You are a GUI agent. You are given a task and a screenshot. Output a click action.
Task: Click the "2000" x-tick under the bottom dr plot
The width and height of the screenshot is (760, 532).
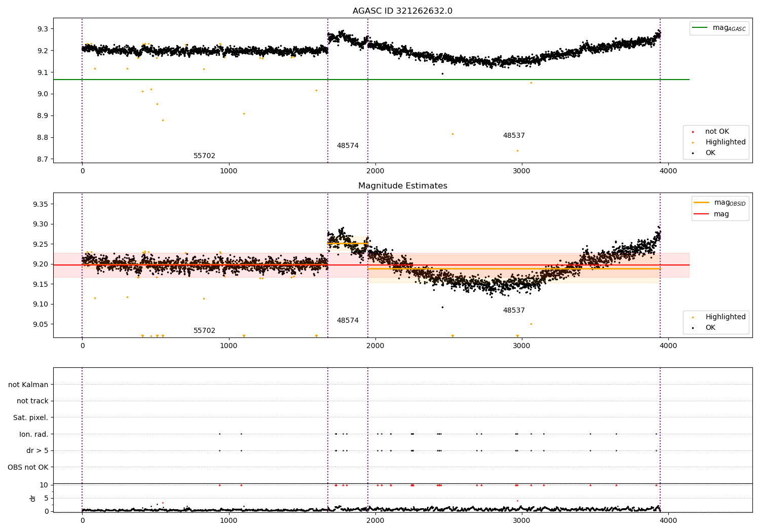[375, 520]
